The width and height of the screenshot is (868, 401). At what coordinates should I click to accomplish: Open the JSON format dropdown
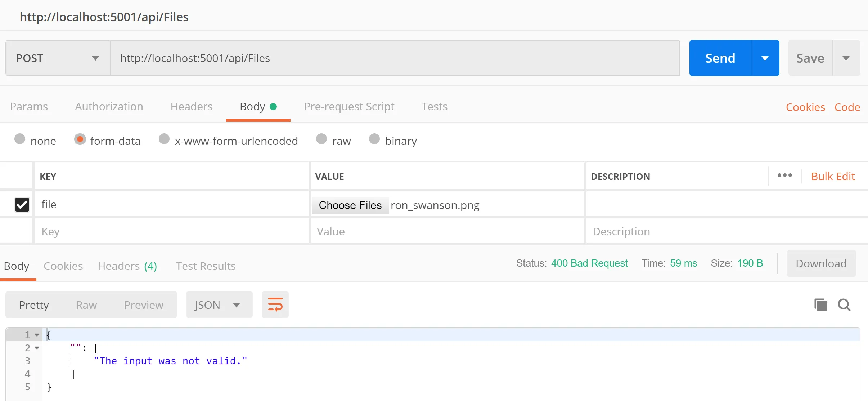click(219, 305)
